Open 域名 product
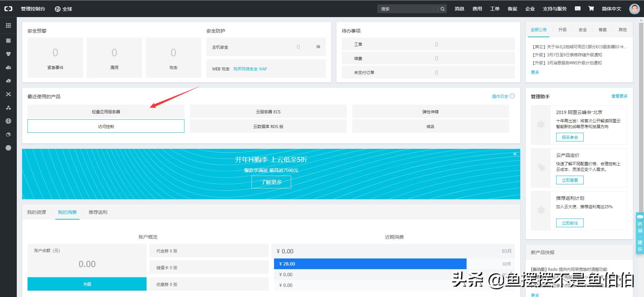Image resolution: width=644 pixels, height=297 pixels. tap(430, 126)
